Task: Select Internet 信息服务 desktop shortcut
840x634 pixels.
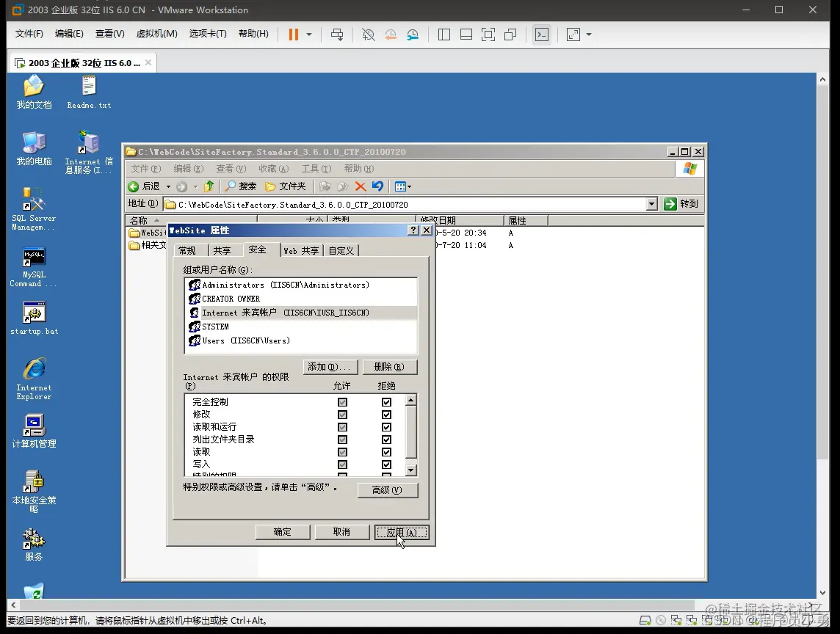Action: click(89, 153)
